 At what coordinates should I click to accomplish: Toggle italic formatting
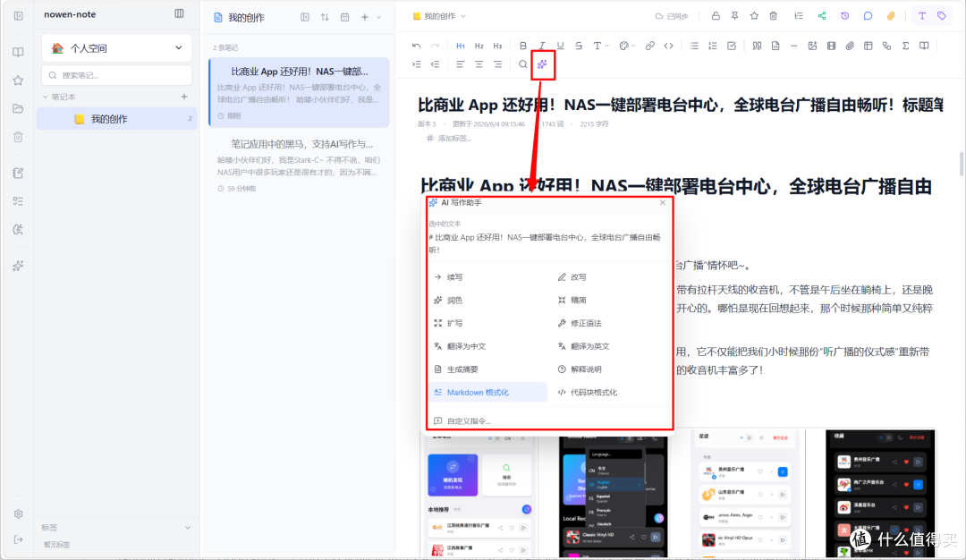[x=541, y=46]
